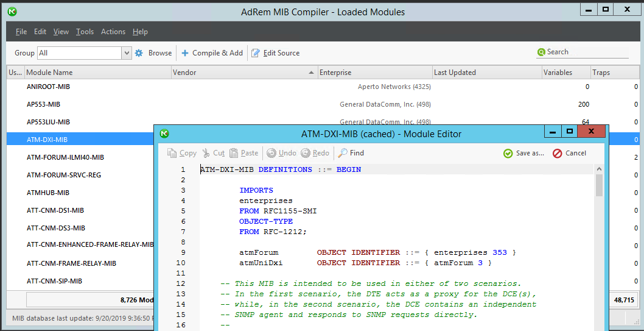Click FROM RFC1155-SMI on editor line 5
This screenshot has height=331, width=644.
pyautogui.click(x=278, y=211)
